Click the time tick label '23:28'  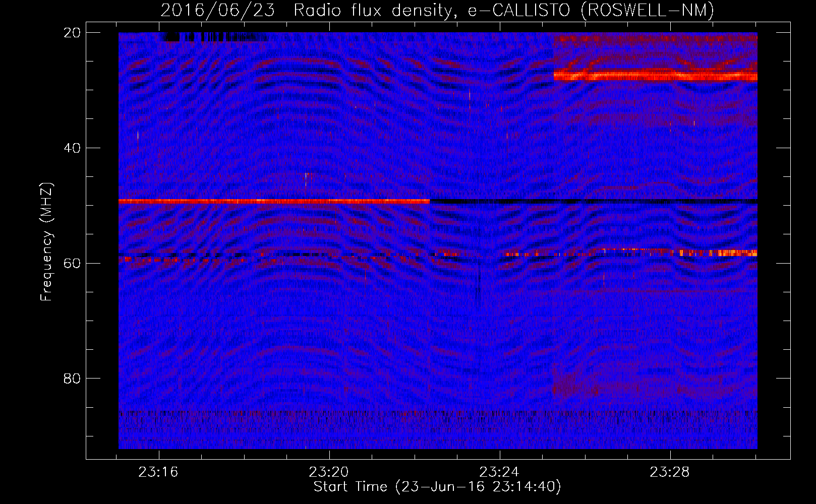coord(670,472)
